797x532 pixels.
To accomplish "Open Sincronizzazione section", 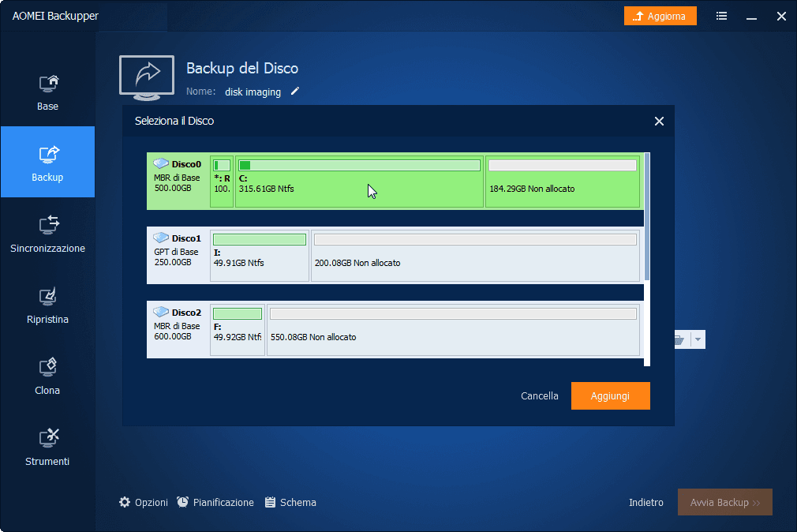I will tap(47, 234).
